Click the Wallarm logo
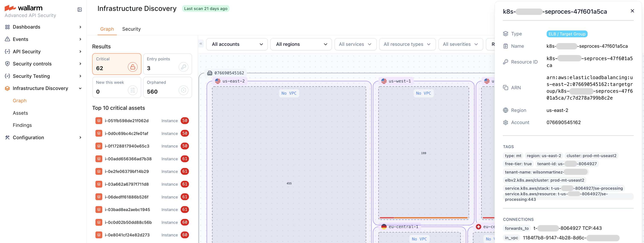Screen dimensions: 644x243 click(x=23, y=8)
